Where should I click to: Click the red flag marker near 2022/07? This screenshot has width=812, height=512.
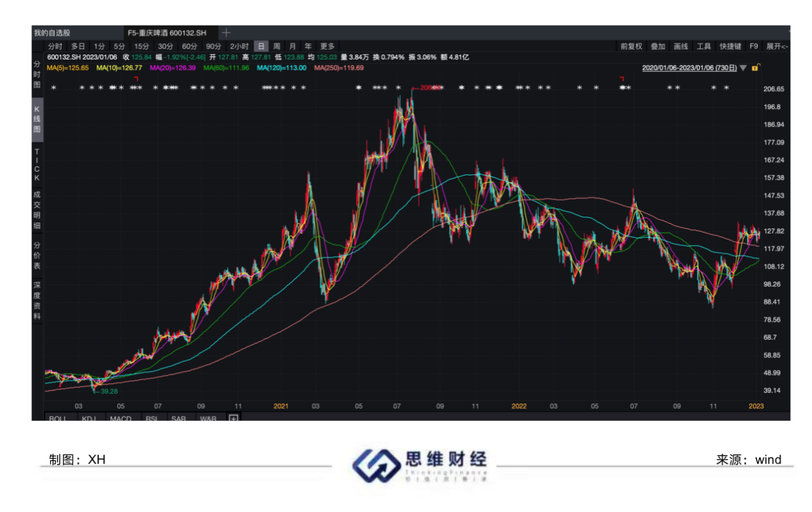tap(622, 78)
